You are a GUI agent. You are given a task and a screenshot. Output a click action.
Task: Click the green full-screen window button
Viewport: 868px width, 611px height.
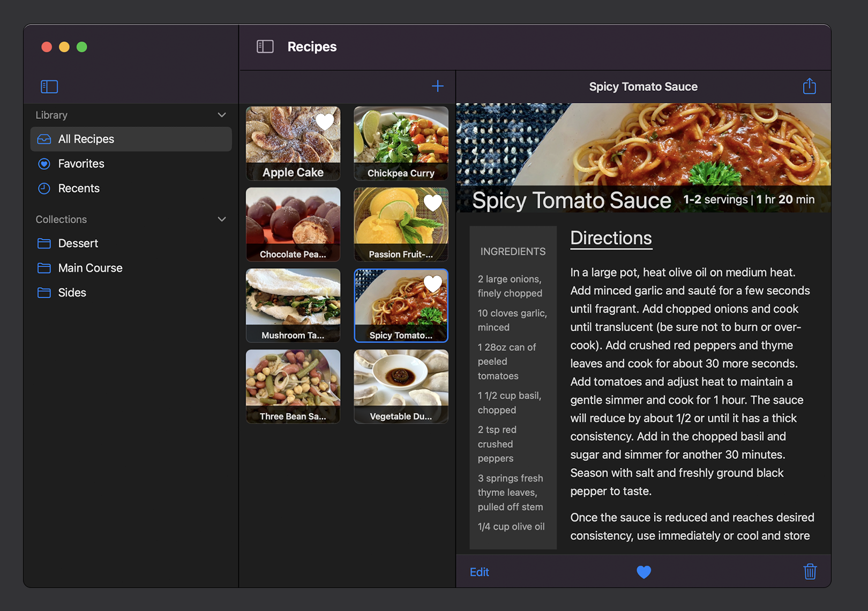coord(82,47)
